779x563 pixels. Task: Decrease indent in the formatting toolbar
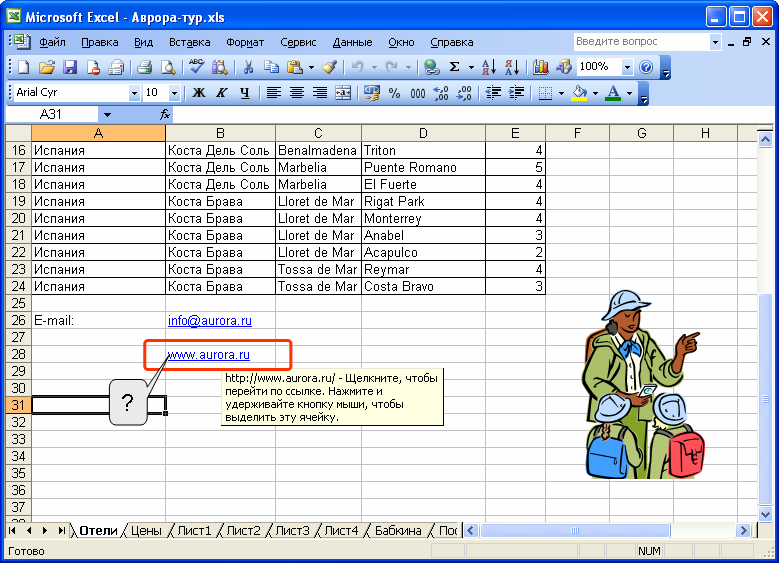[x=493, y=92]
